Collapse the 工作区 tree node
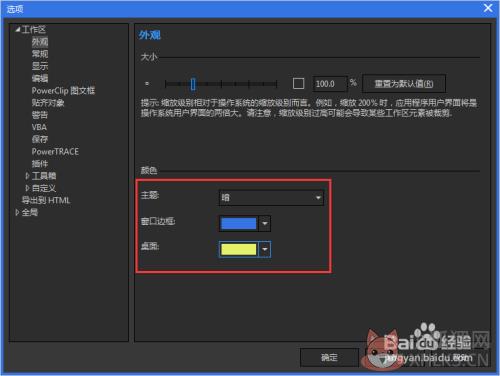Screen dimensions: 500x376 18,30
